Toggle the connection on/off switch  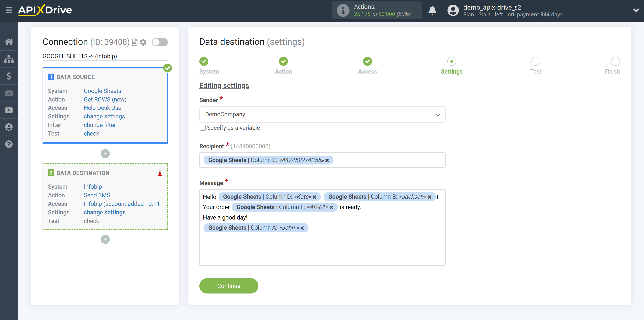pyautogui.click(x=160, y=42)
